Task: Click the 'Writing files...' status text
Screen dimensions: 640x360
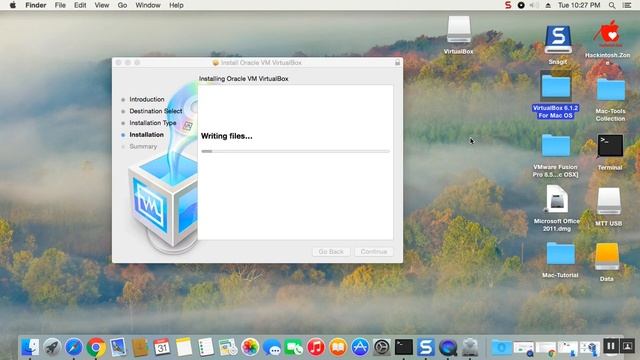Action: (227, 136)
